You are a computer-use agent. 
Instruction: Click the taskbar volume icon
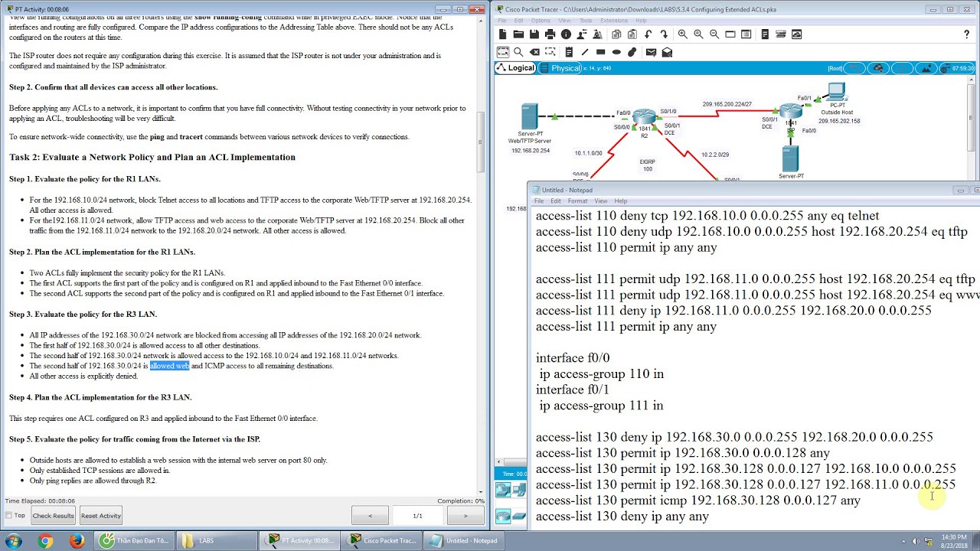coord(916,541)
